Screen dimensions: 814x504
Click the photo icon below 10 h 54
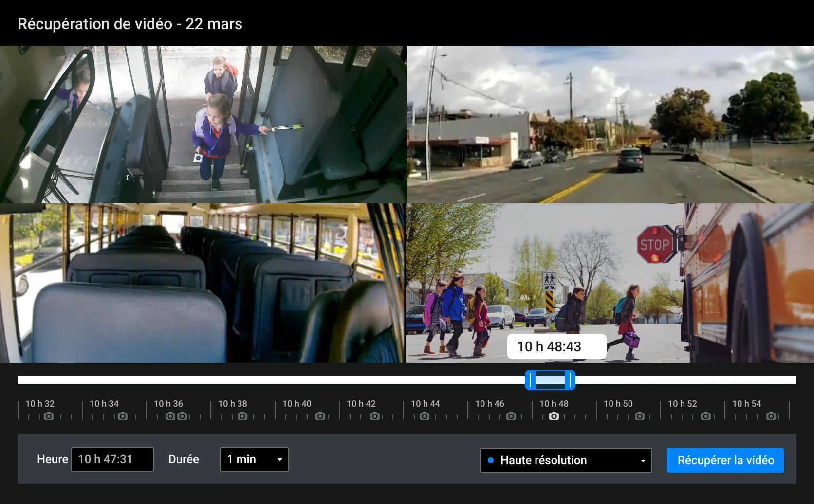[x=771, y=416]
